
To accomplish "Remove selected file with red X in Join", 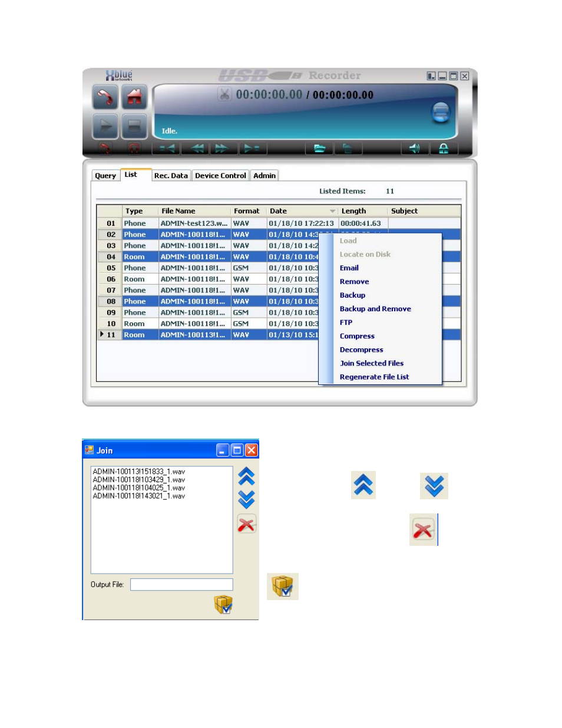I will coord(246,523).
